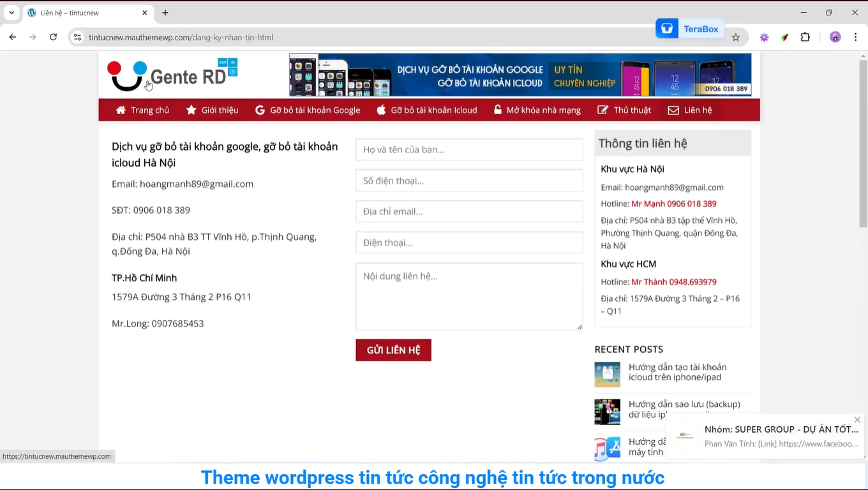Click text TP.Hồ Chí Minh
Screen dimensions: 868x490
click(144, 278)
